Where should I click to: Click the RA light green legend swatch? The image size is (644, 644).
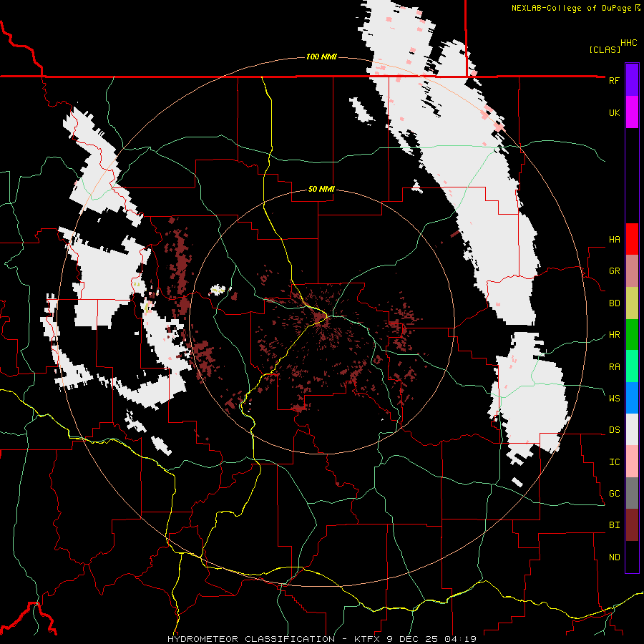[x=632, y=366]
